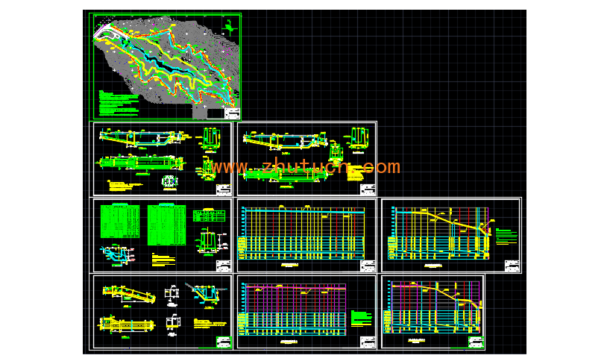Click the cyan section detail below the green tables
The height and width of the screenshot is (364, 610).
[x=115, y=254]
